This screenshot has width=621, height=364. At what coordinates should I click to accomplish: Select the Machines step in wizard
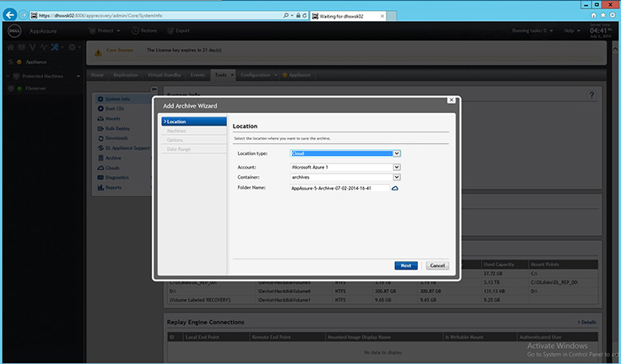pyautogui.click(x=194, y=131)
